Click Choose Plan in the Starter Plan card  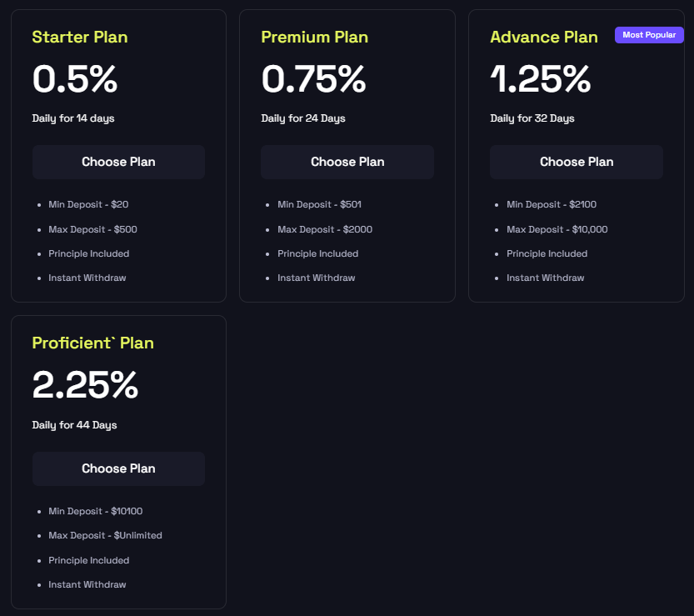coord(118,162)
